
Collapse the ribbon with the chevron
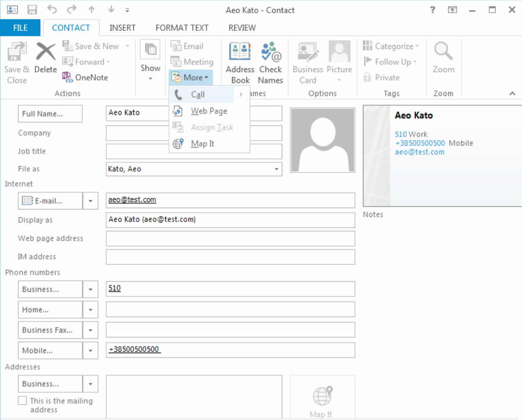512,93
